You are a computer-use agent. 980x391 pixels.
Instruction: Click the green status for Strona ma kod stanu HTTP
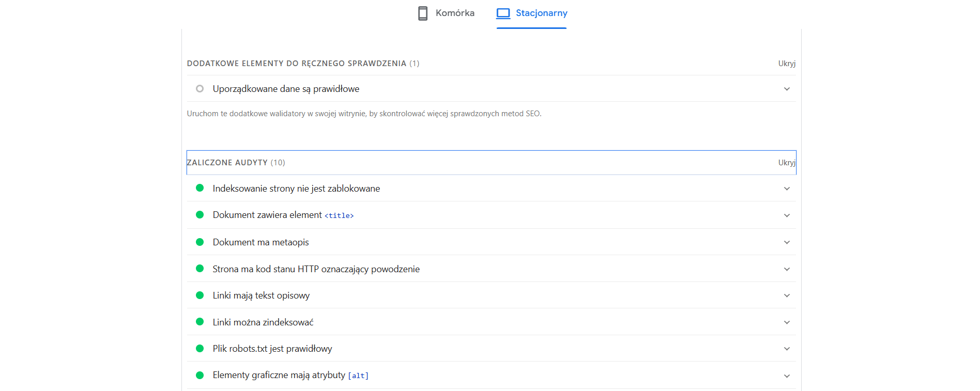pos(200,269)
